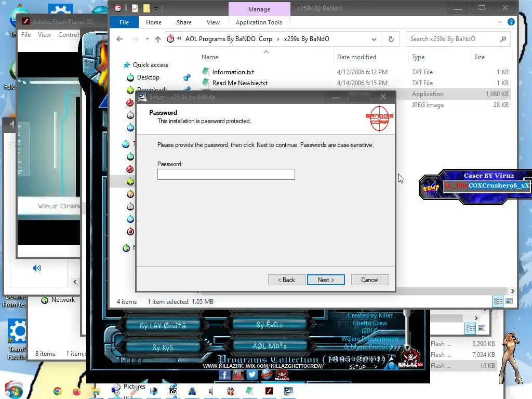Switch to Flash Player taskbar icon
Viewport: 532px width, 399px height.
coord(269,391)
